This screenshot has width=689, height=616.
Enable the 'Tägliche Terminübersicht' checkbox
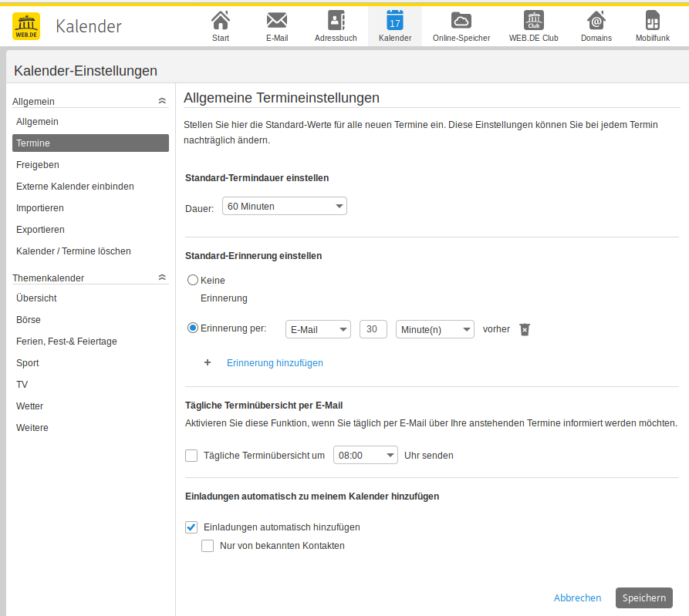tap(191, 456)
